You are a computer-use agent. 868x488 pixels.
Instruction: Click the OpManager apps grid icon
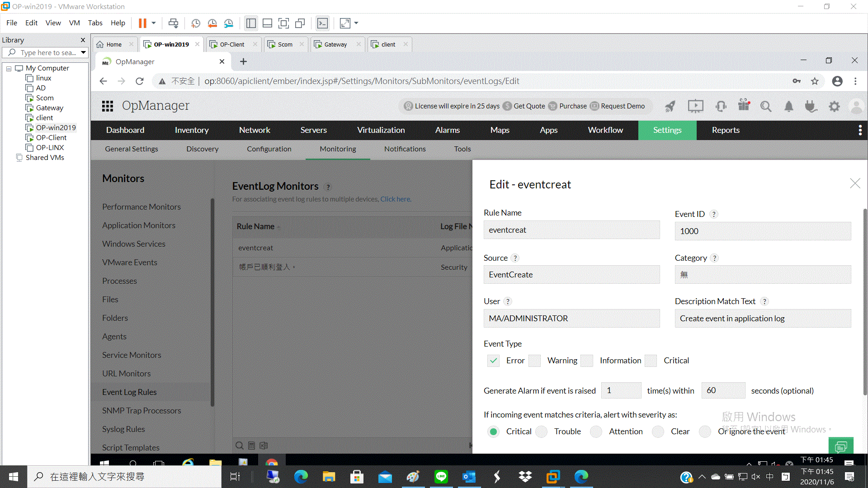coord(108,106)
